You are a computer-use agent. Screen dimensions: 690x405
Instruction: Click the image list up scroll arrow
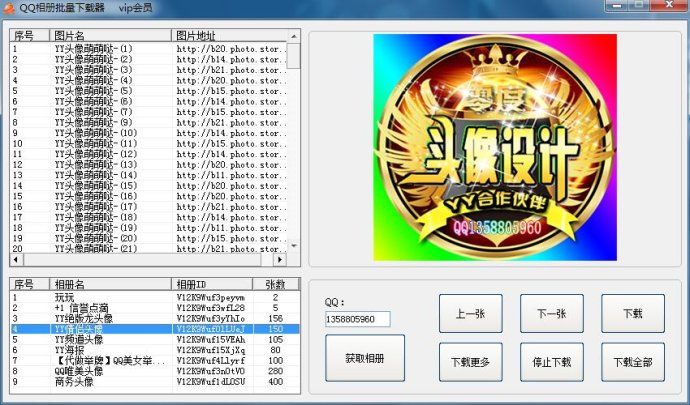[x=294, y=36]
